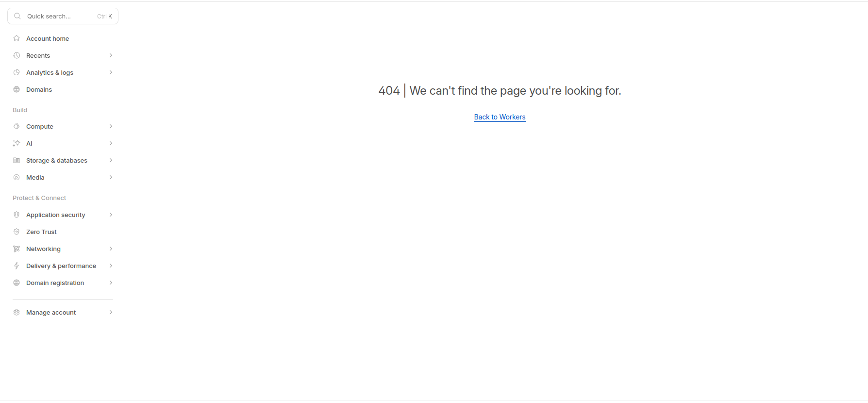Click the Account home house icon
868x403 pixels.
pyautogui.click(x=17, y=39)
